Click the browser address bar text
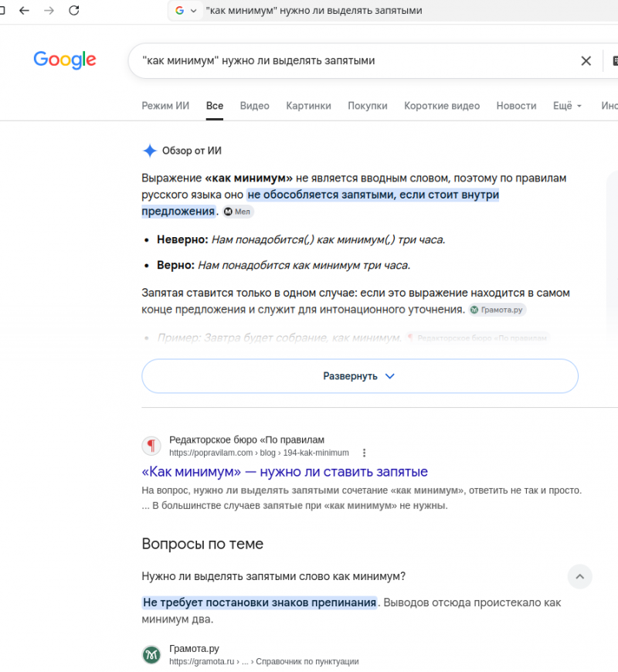618x672 pixels. pyautogui.click(x=314, y=11)
